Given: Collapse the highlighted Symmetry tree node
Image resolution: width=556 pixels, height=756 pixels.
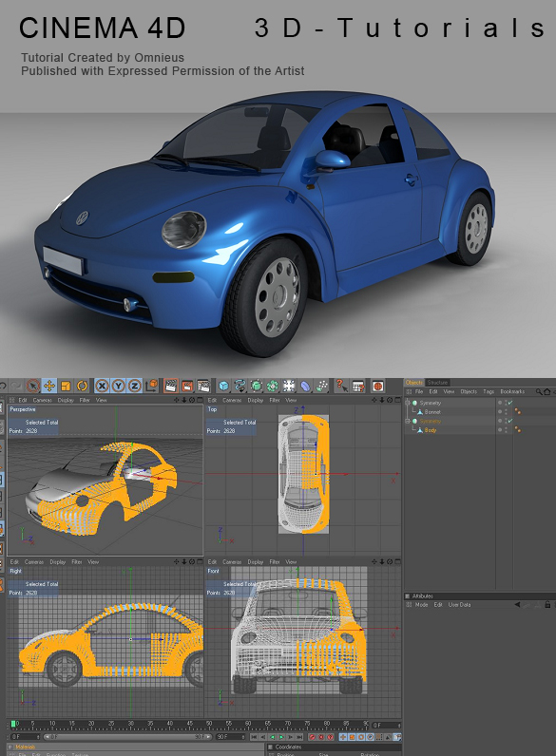Looking at the screenshot, I should [408, 421].
